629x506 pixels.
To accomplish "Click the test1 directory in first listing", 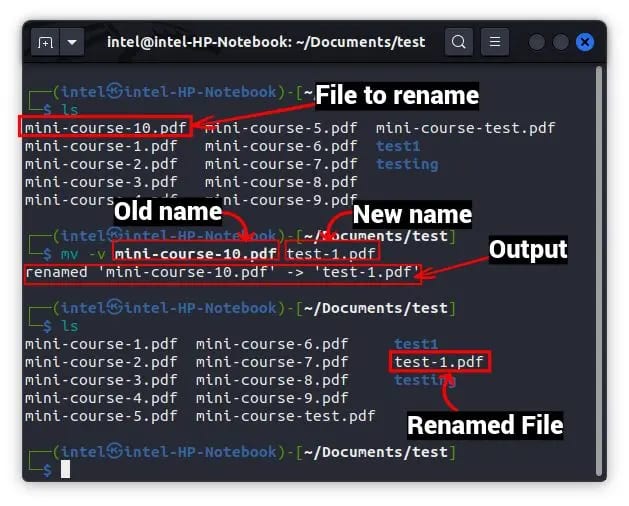I will (398, 146).
